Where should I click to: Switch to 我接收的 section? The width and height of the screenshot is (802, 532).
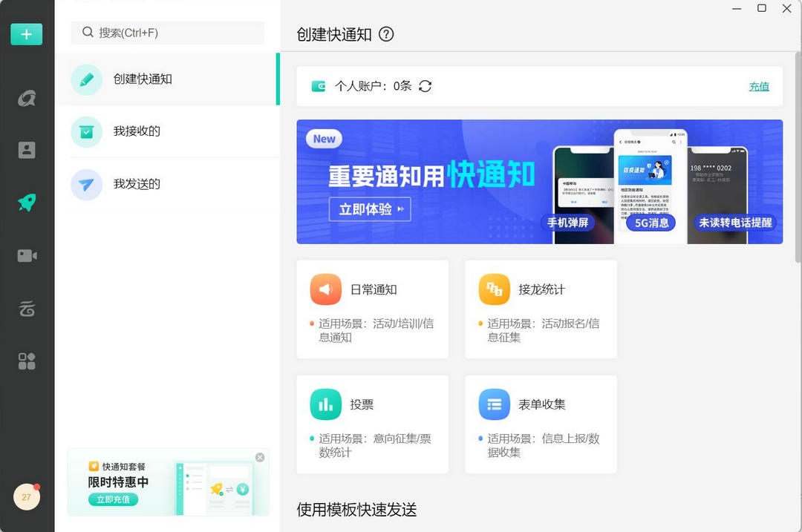click(x=137, y=131)
